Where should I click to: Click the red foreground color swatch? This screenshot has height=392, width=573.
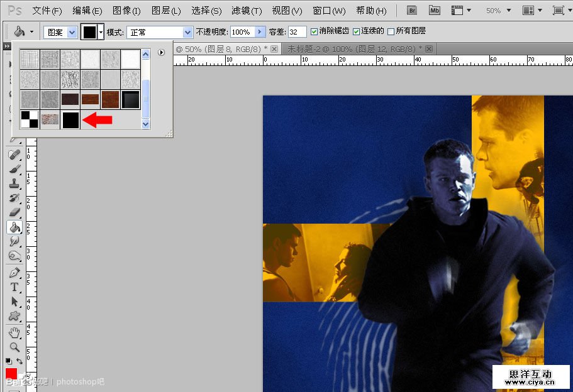tap(11, 374)
